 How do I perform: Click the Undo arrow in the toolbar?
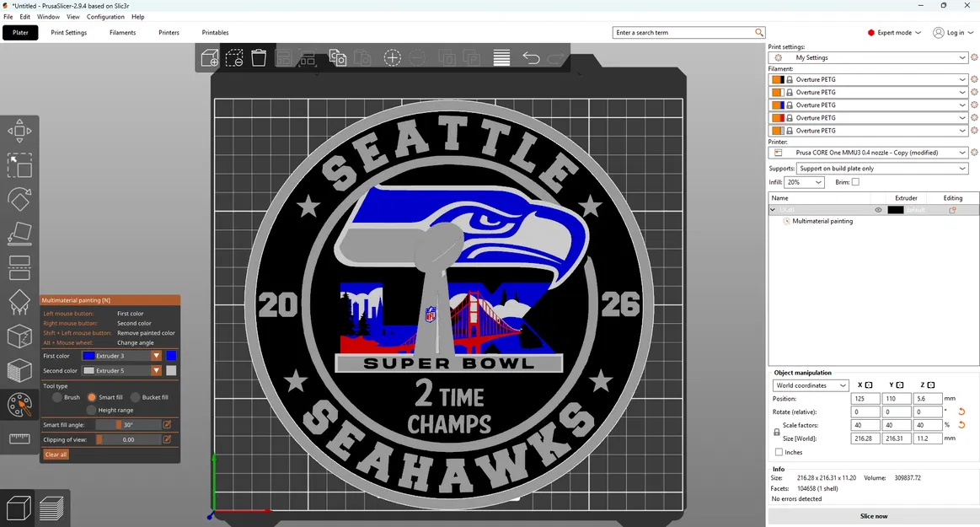(531, 57)
